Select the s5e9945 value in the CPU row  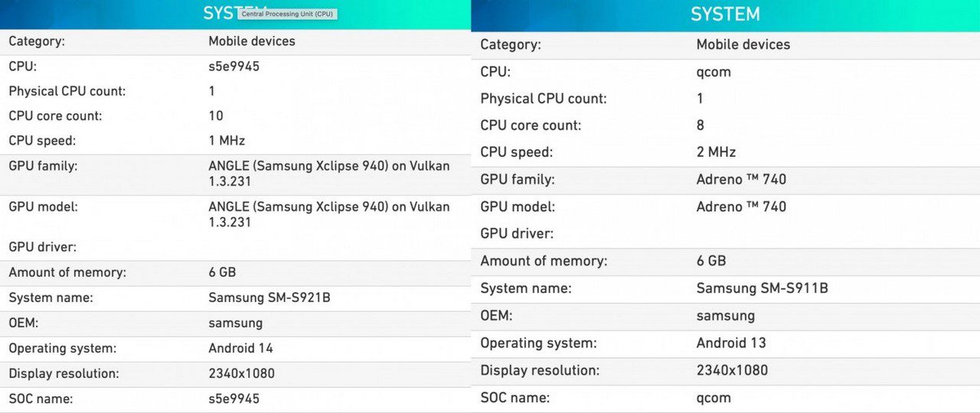pos(234,67)
